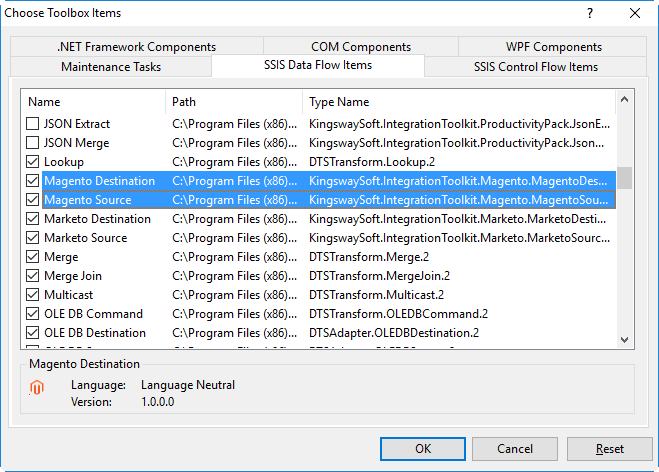Uncheck the Marketo Destination checkbox

[x=32, y=219]
